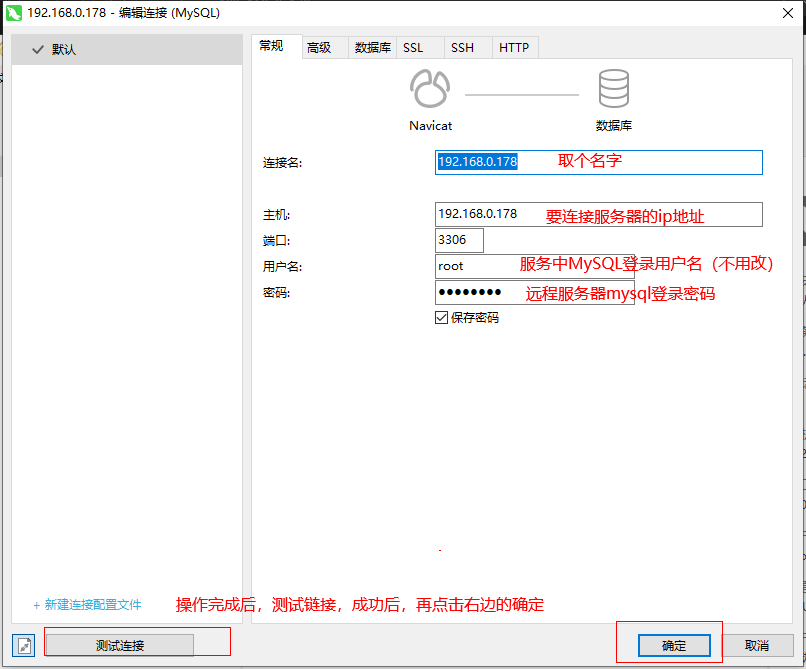This screenshot has width=806, height=669.
Task: Click the 端口: label
Action: pyautogui.click(x=277, y=241)
